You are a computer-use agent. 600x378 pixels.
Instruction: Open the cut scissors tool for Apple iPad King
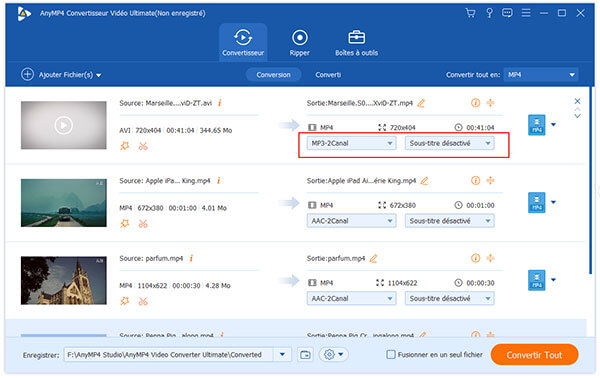coord(143,223)
